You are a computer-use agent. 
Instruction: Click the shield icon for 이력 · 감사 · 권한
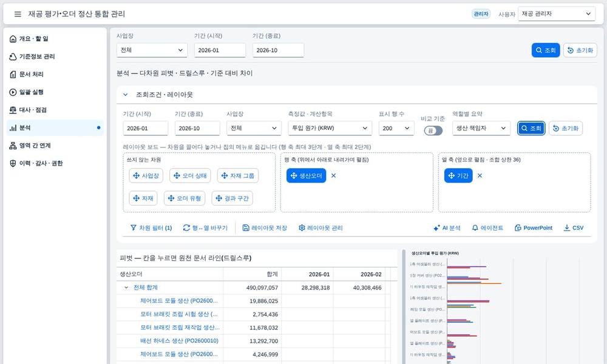coord(13,163)
